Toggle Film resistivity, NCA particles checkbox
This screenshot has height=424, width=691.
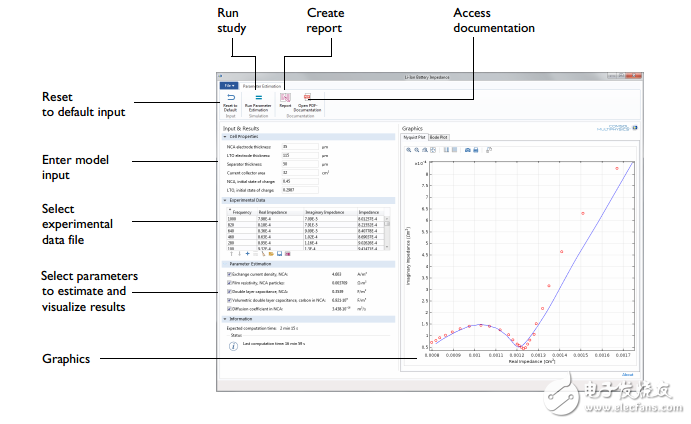tap(229, 283)
